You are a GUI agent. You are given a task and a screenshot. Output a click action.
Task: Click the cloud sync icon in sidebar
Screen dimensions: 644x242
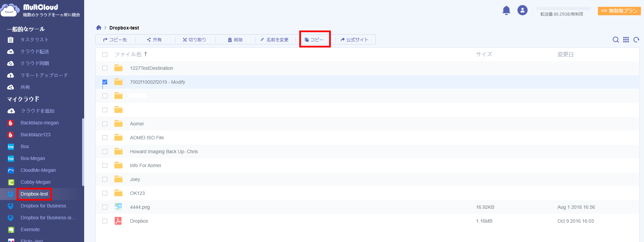point(11,63)
